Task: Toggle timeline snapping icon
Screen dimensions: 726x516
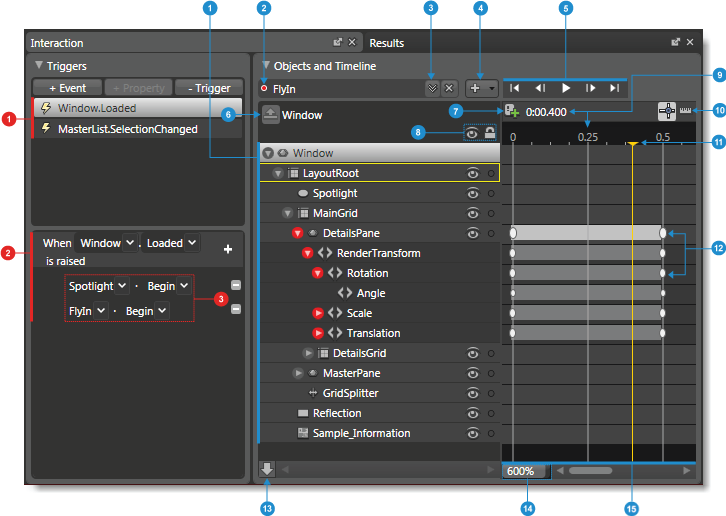Action: (x=667, y=111)
